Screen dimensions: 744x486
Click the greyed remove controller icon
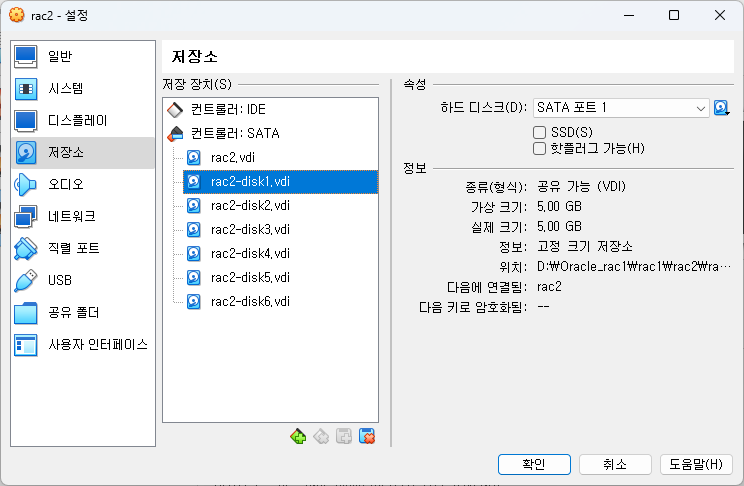click(321, 436)
